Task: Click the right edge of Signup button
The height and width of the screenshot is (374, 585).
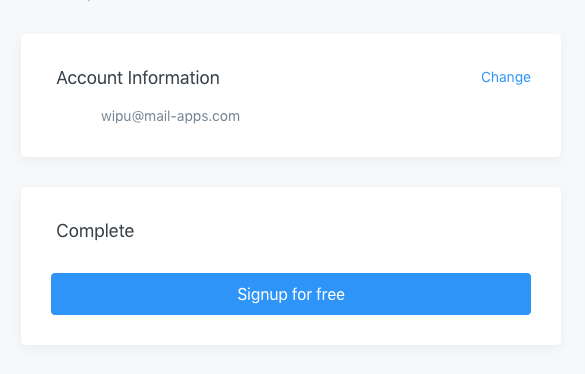Action: tap(526, 294)
